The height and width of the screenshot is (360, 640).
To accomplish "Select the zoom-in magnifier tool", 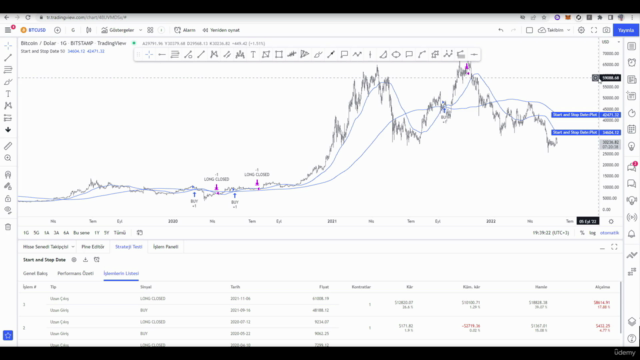I will (8, 158).
